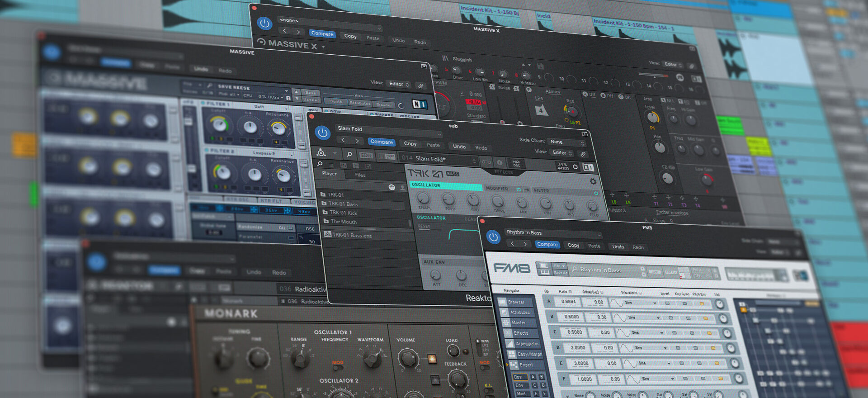Screen dimensions: 868x398
Task: Click Undo in the sub window
Action: pyautogui.click(x=459, y=147)
